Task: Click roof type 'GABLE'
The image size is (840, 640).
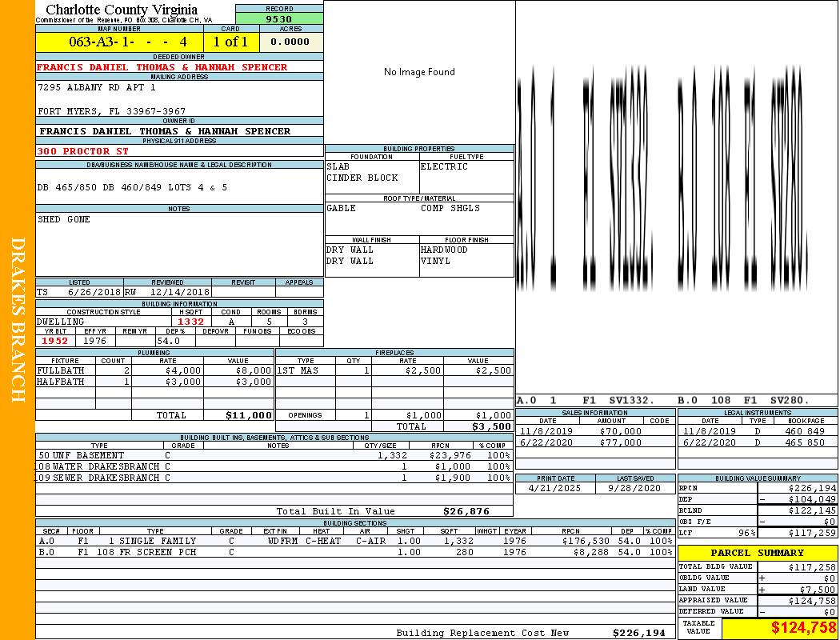Action: [342, 208]
